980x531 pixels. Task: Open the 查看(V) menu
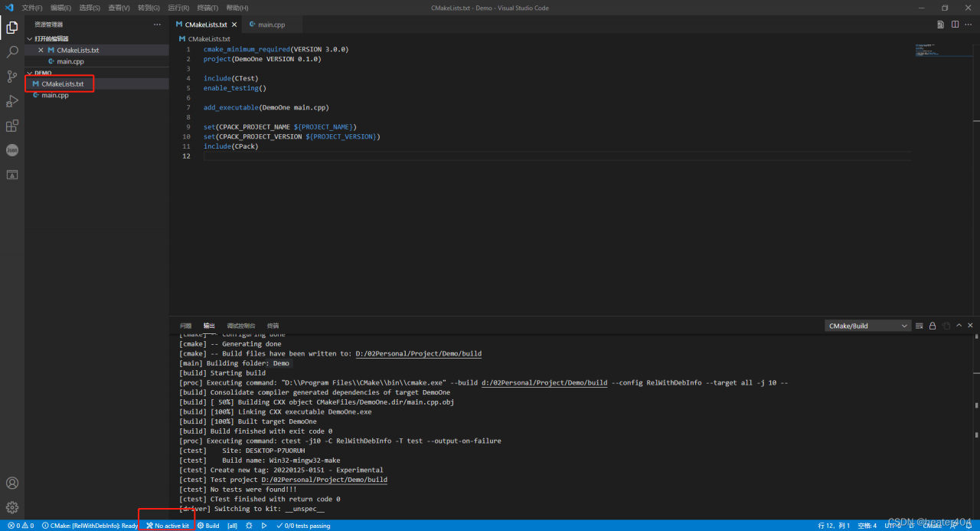pos(119,8)
